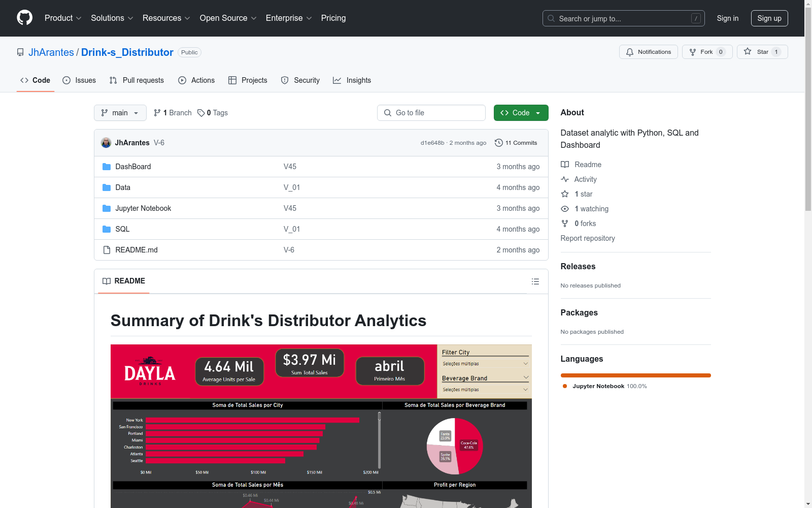Viewport: 812px width, 508px height.
Task: Click Sign in
Action: pyautogui.click(x=728, y=18)
